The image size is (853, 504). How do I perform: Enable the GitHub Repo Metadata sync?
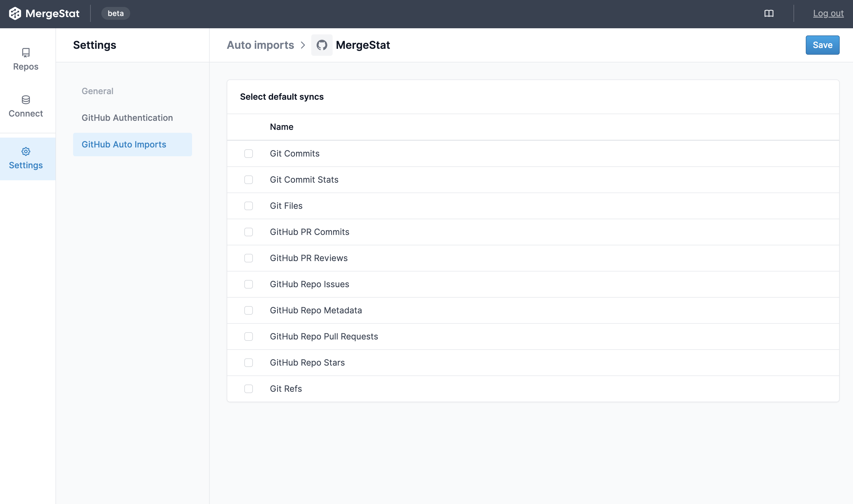point(248,310)
